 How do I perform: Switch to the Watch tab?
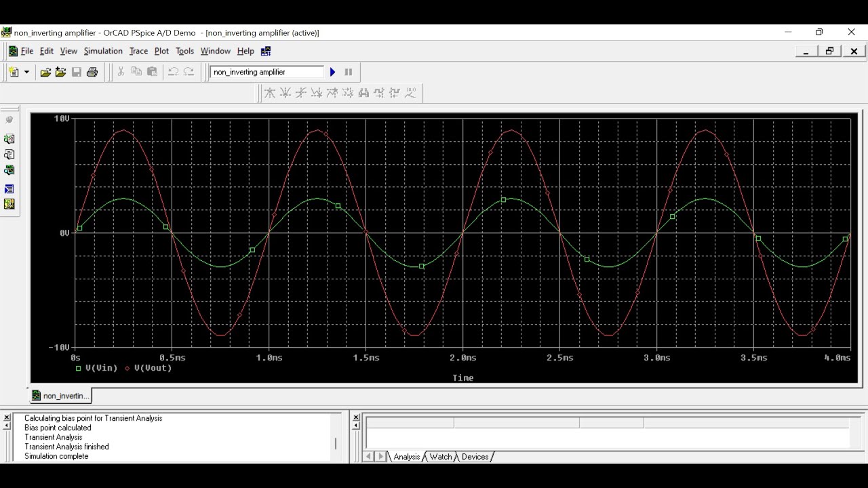pos(441,457)
